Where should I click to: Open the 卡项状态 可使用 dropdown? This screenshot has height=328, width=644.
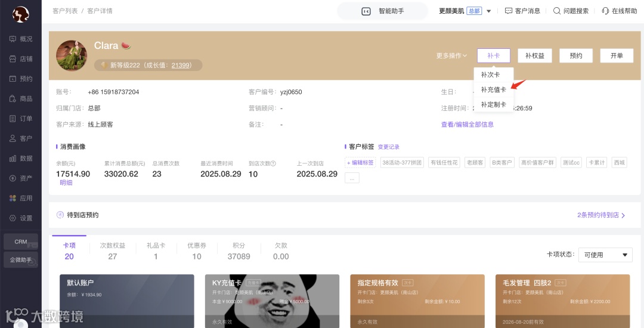click(605, 255)
